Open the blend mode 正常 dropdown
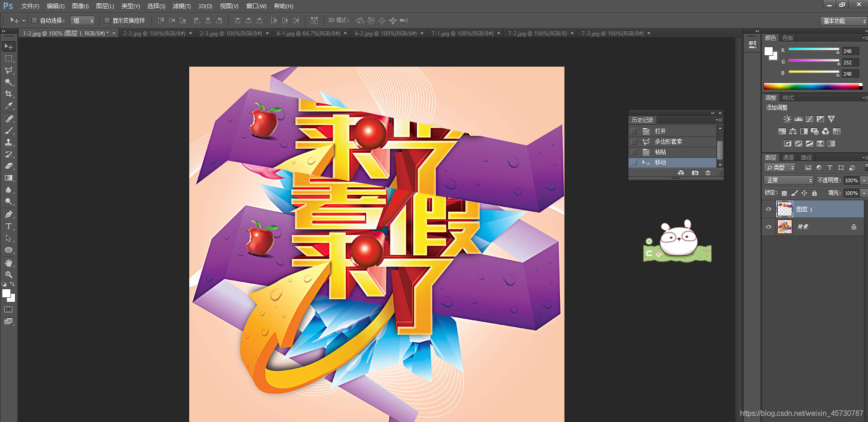Viewport: 868px width, 422px height. tap(789, 180)
